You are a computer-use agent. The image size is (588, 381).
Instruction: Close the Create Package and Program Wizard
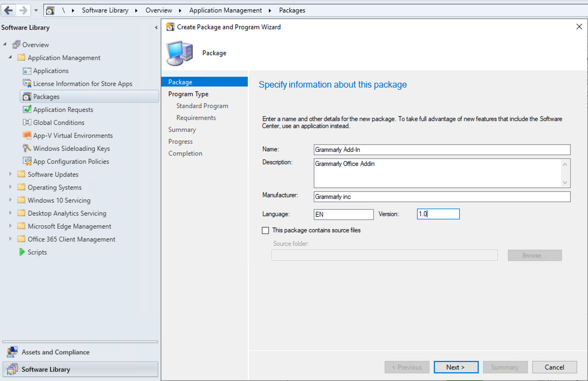[579, 26]
